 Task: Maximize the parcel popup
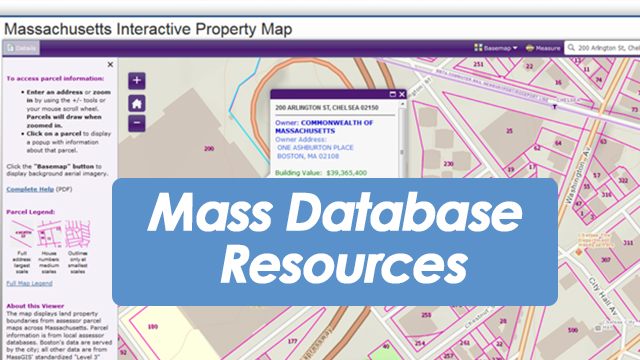pos(393,94)
